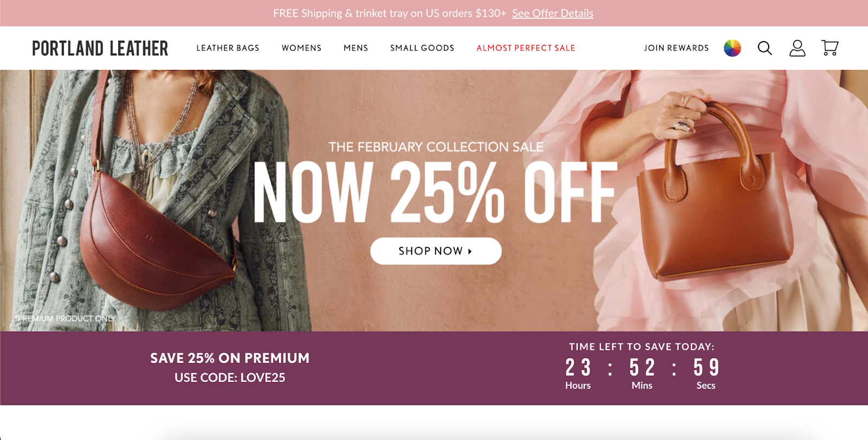Click the Use Code LOVE25 text
This screenshot has height=440, width=868.
pyautogui.click(x=230, y=378)
